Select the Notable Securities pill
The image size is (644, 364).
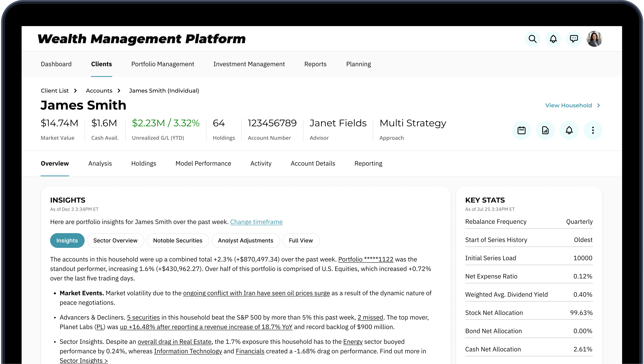click(178, 240)
